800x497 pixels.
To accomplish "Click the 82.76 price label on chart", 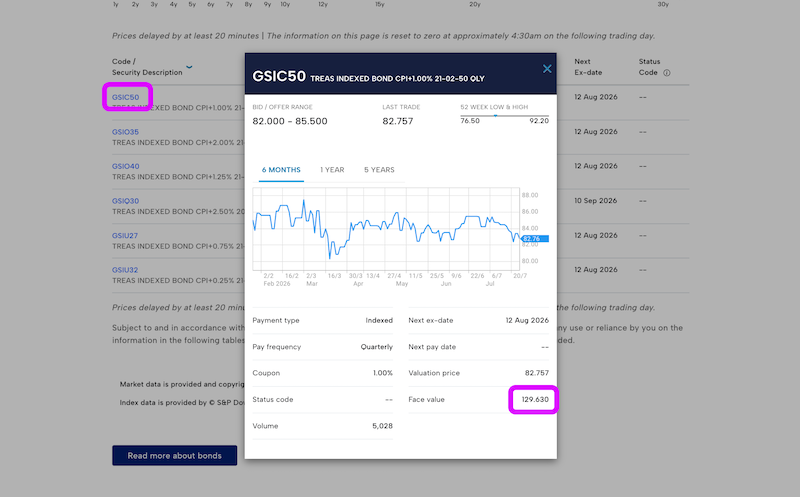I will [x=535, y=239].
